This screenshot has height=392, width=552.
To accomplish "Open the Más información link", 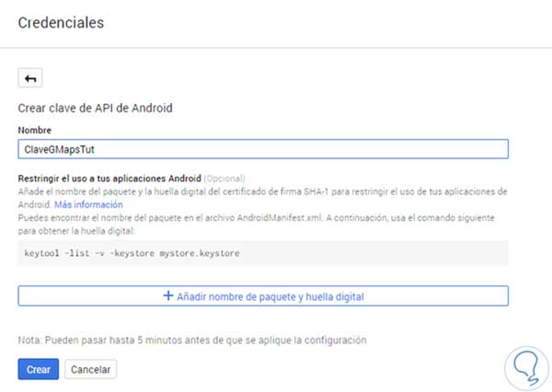I will 88,204.
